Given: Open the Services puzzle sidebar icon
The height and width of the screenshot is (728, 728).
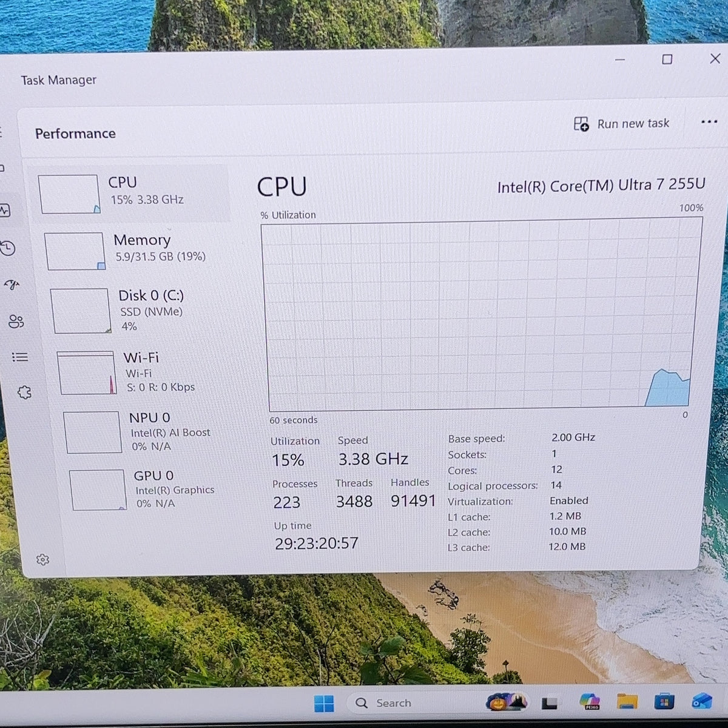Looking at the screenshot, I should [24, 393].
